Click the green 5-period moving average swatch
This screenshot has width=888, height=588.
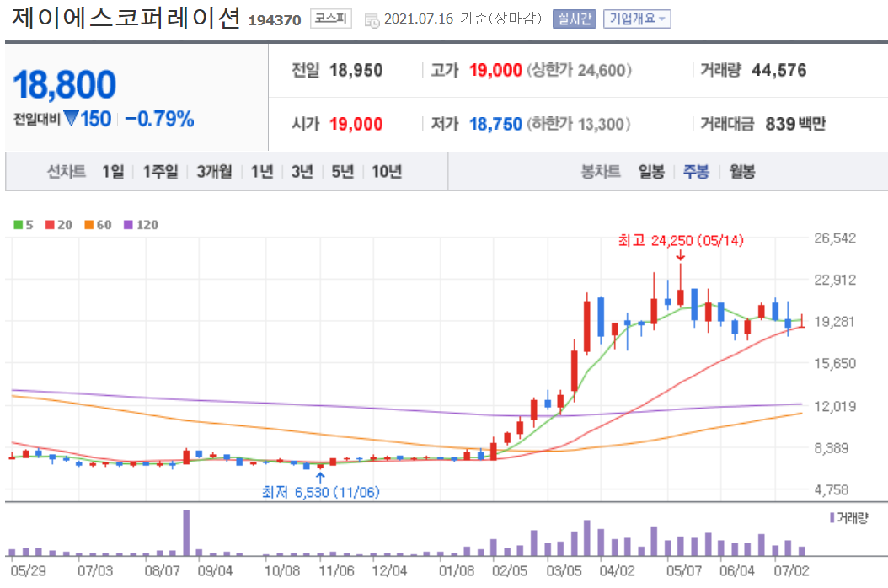pyautogui.click(x=19, y=225)
